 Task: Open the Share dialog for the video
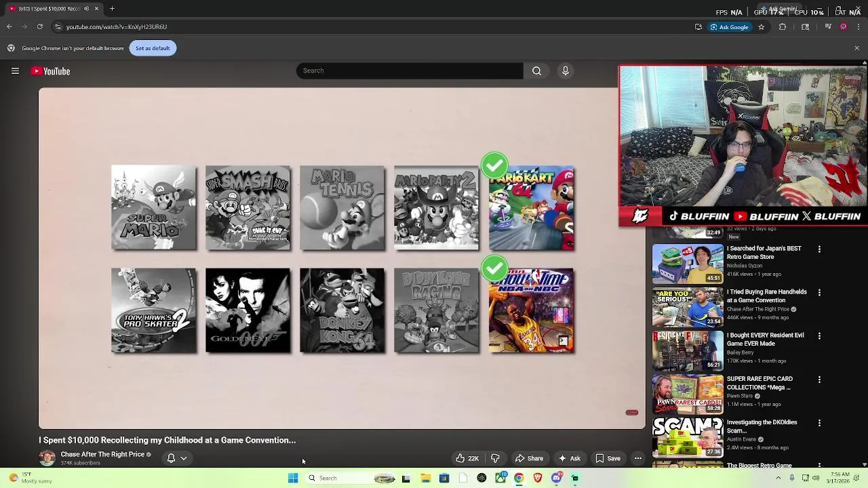click(x=529, y=459)
